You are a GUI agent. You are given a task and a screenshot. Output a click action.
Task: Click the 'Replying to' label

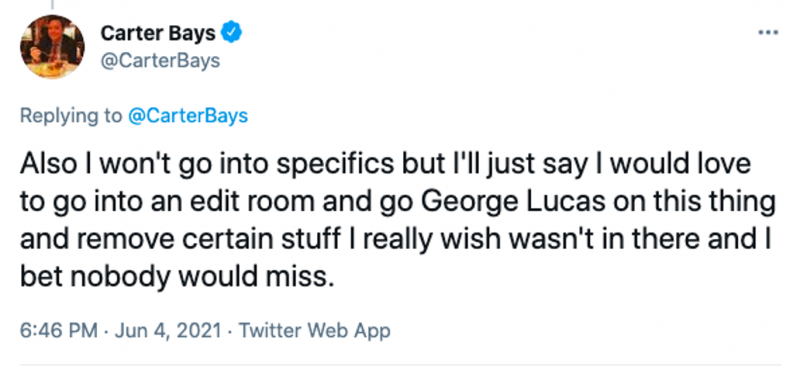(x=71, y=116)
